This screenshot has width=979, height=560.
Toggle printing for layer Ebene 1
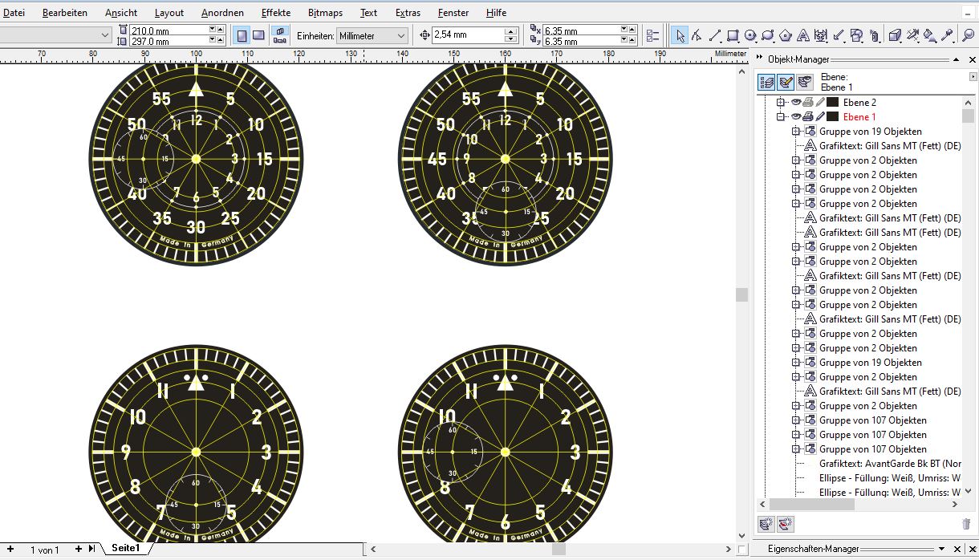(x=808, y=117)
